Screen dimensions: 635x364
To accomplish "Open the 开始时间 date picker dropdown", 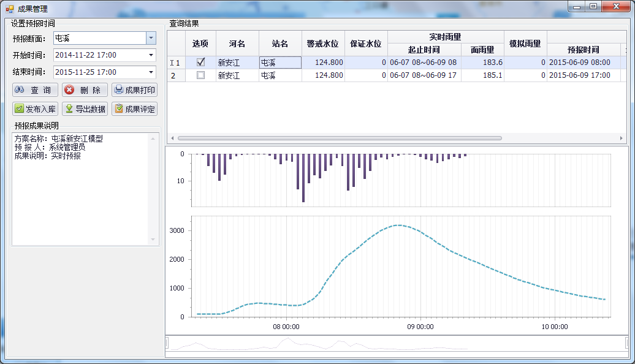I will pos(151,55).
